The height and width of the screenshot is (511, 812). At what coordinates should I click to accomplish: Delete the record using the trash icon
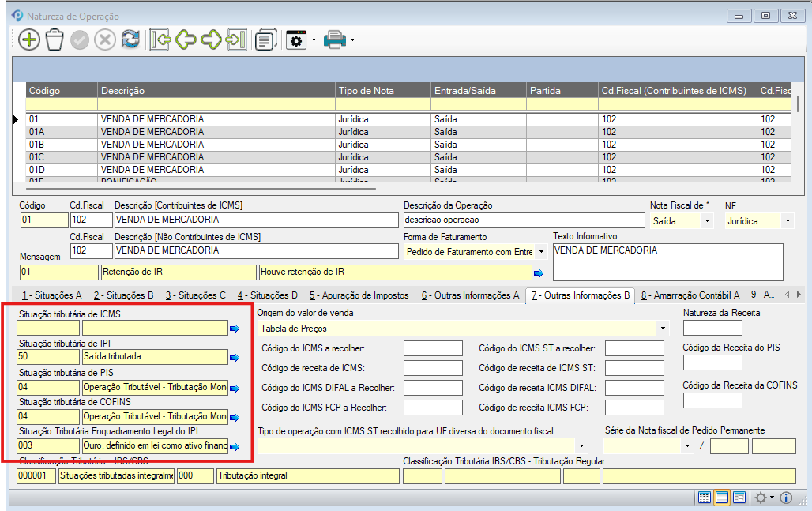tap(55, 39)
